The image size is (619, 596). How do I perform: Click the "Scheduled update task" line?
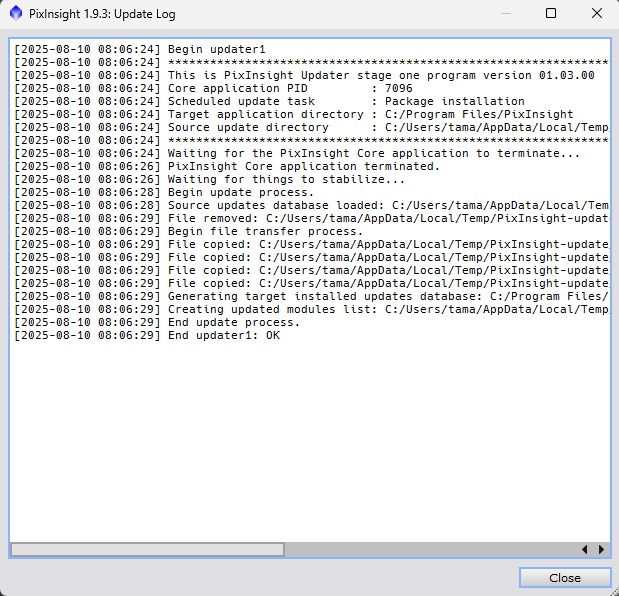tap(269, 101)
